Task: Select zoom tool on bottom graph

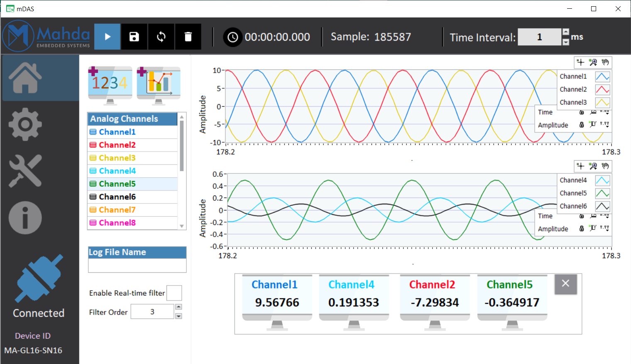Action: tap(593, 166)
